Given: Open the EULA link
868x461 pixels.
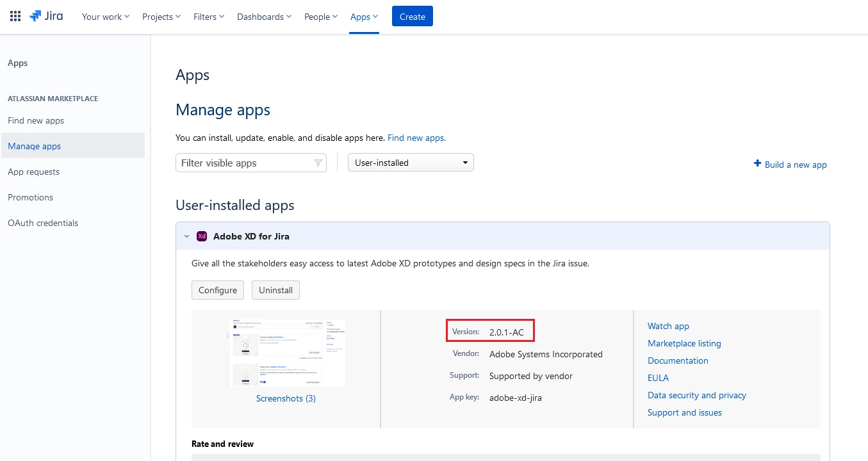Looking at the screenshot, I should click(x=658, y=378).
